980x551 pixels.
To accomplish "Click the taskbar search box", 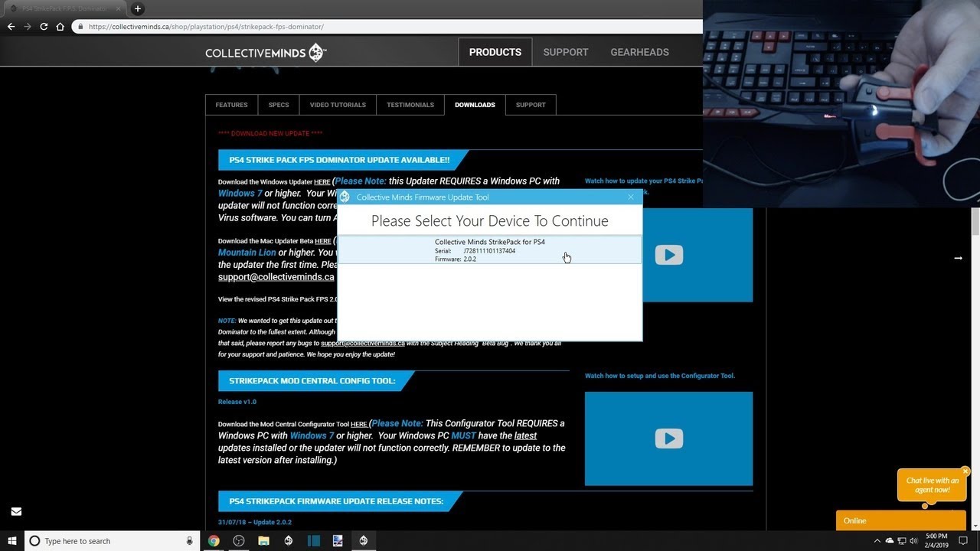I will (111, 541).
